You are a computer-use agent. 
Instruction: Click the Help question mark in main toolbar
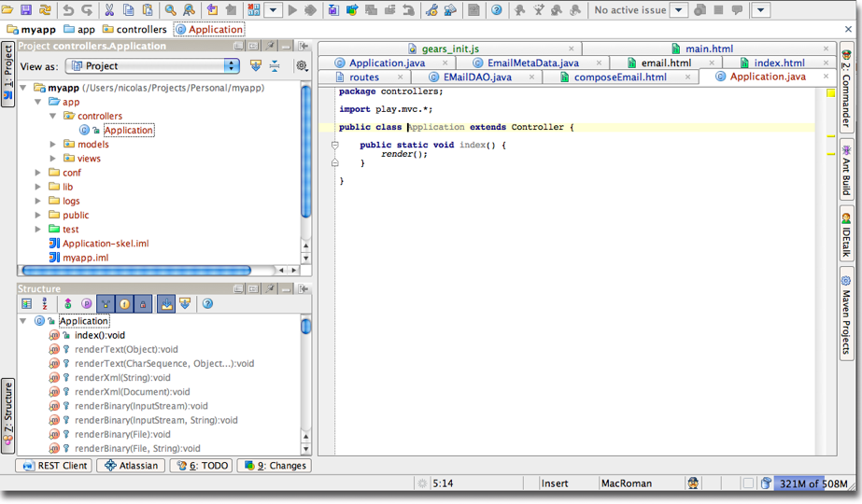497,10
